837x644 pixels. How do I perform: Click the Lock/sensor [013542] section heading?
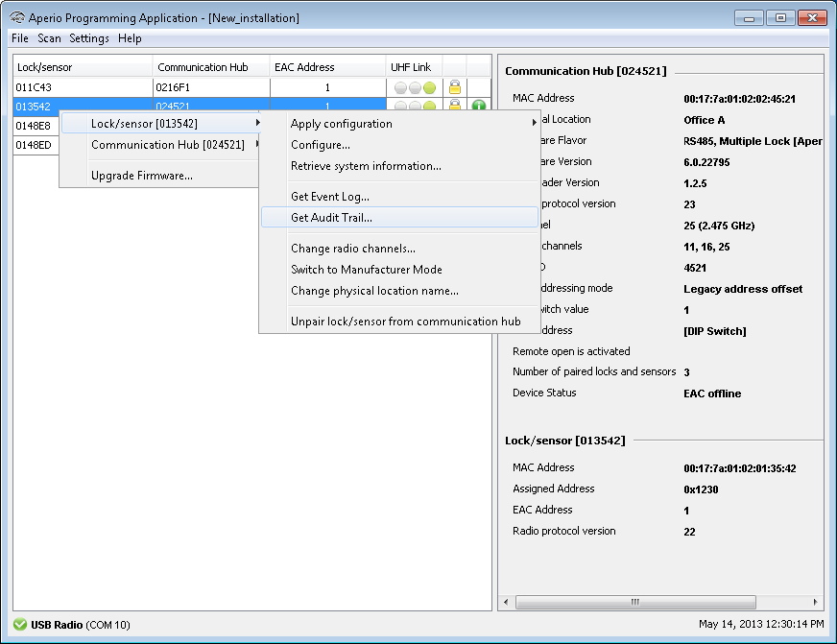pos(564,441)
